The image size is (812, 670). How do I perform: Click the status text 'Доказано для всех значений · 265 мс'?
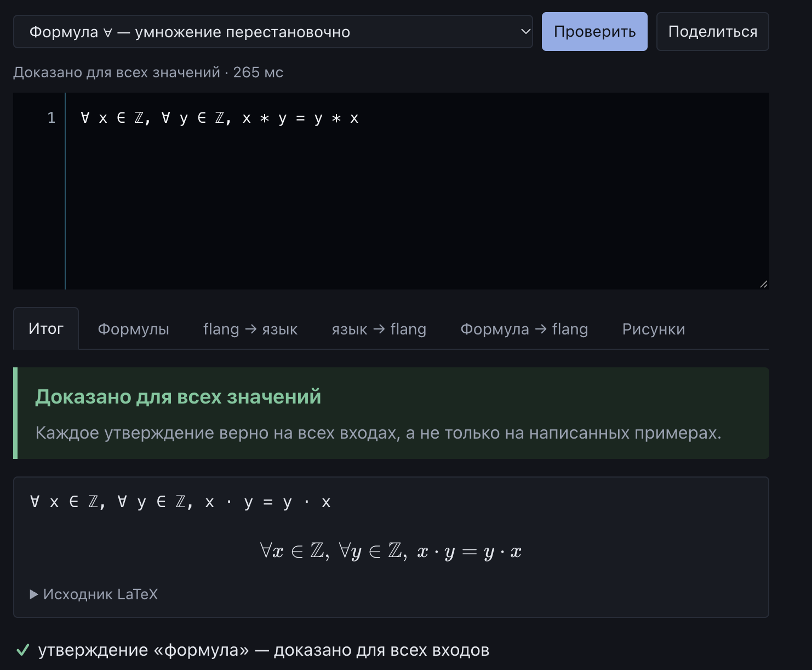[x=148, y=72]
